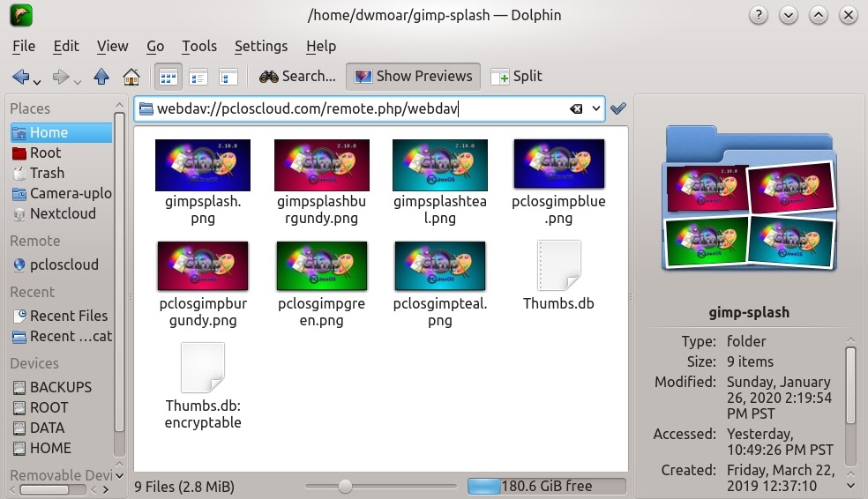Click the Dolphin app icon in titlebar
Viewport: 868px width, 499px height.
point(21,15)
